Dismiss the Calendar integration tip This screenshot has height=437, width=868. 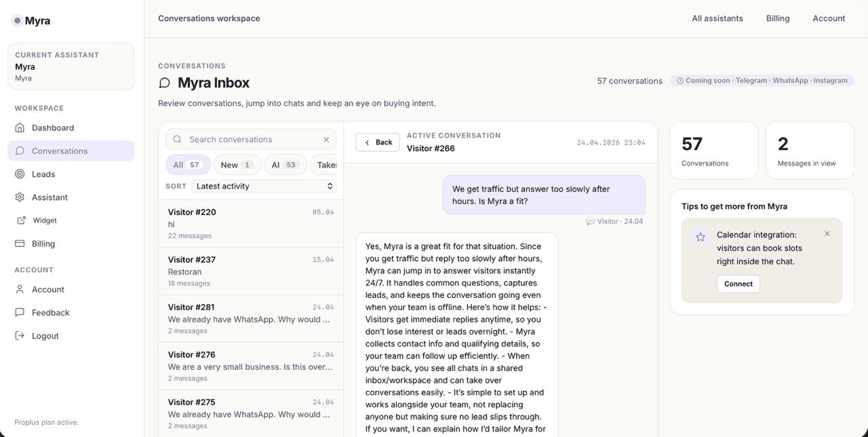tap(827, 233)
